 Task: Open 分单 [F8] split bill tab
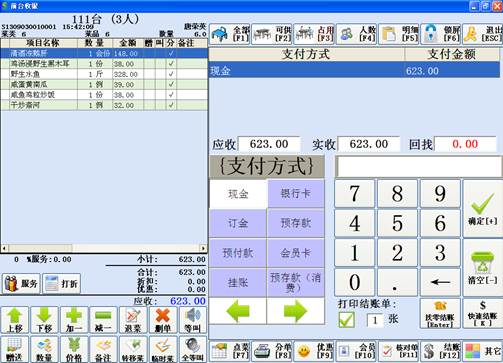[272, 351]
